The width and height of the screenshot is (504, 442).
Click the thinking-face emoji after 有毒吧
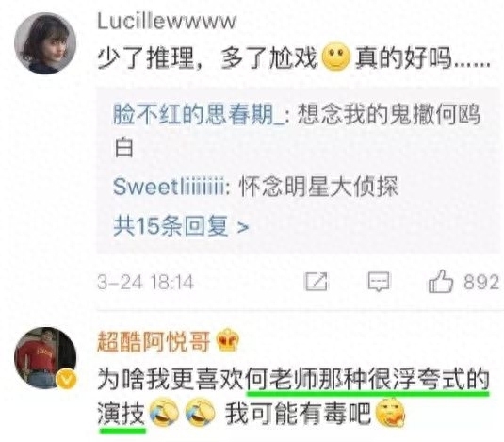391,412
